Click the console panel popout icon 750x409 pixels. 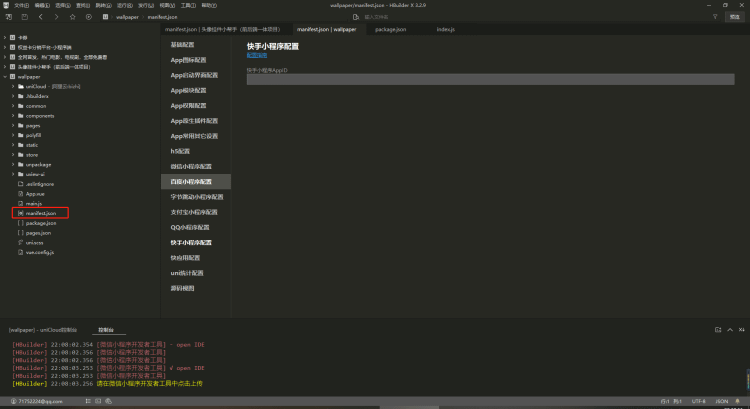coord(718,330)
